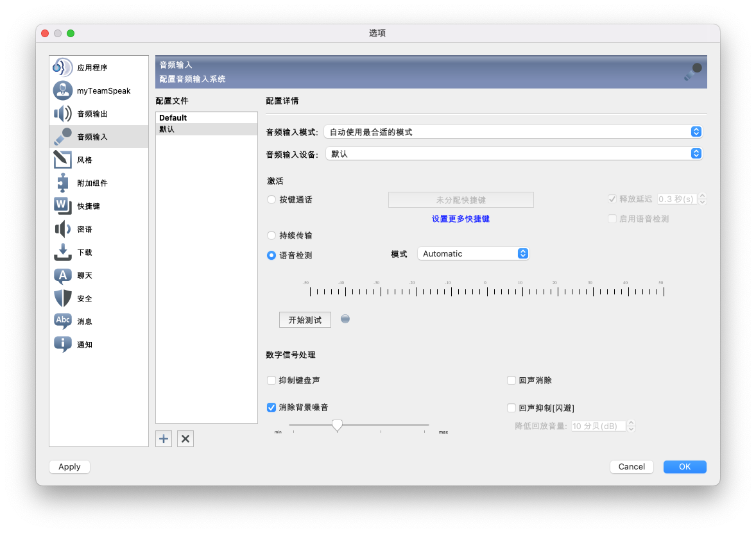Open the 快捷键 hotkeys icon

pyautogui.click(x=62, y=206)
